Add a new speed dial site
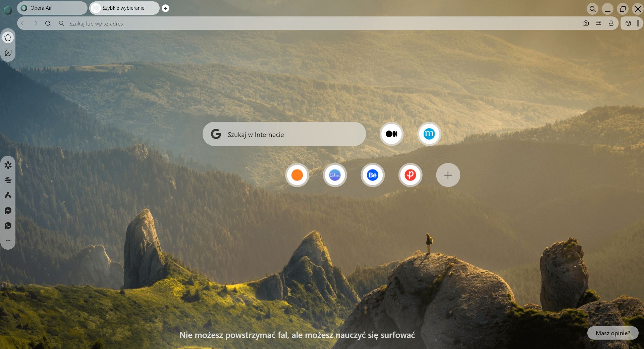Viewport: 644px width, 349px height. 448,175
